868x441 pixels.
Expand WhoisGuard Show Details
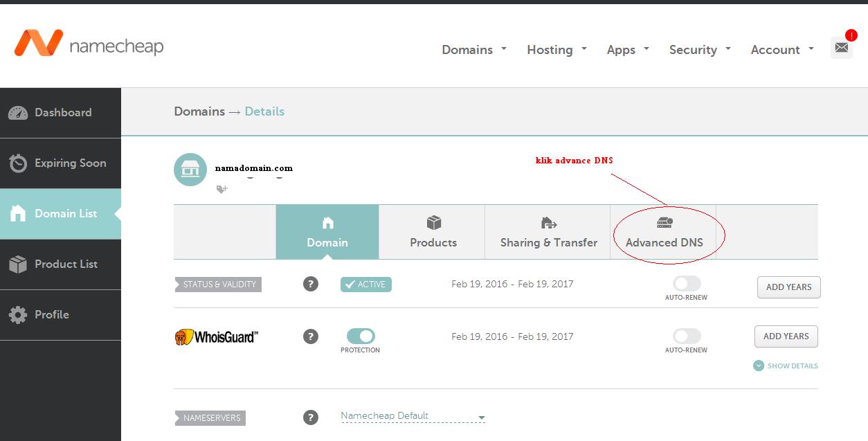(x=786, y=366)
